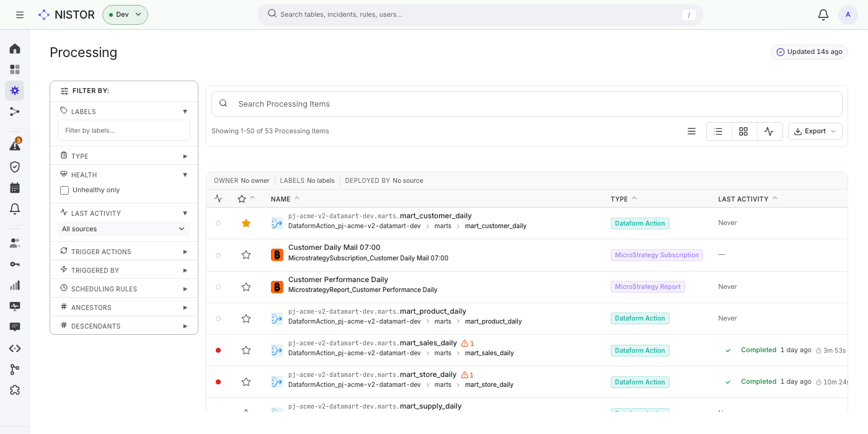Open mart_sales_daily item link
Image resolution: width=868 pixels, height=434 pixels.
click(x=373, y=343)
